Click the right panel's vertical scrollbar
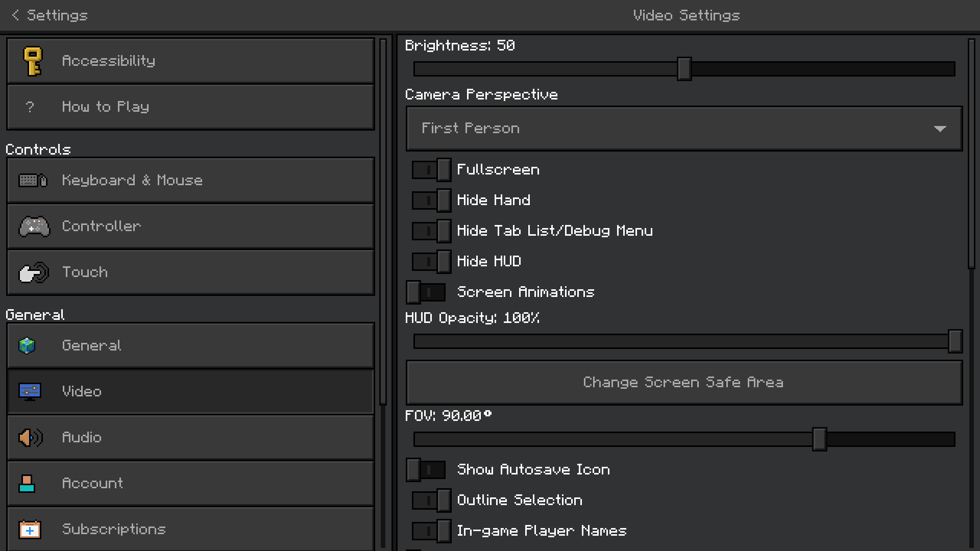Screen dimensions: 980x551 point(971,153)
